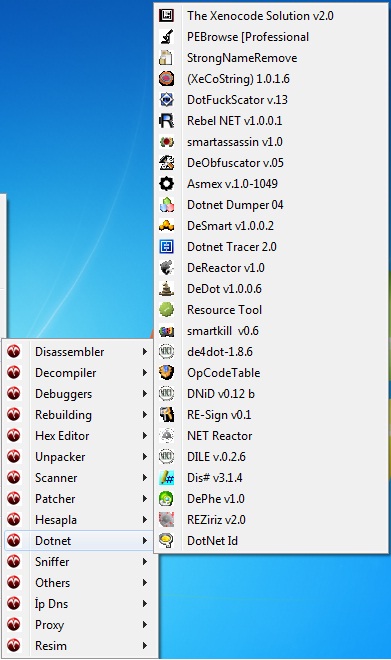Expand the Decompiler submenu arrow
The width and height of the screenshot is (391, 660).
click(x=145, y=373)
